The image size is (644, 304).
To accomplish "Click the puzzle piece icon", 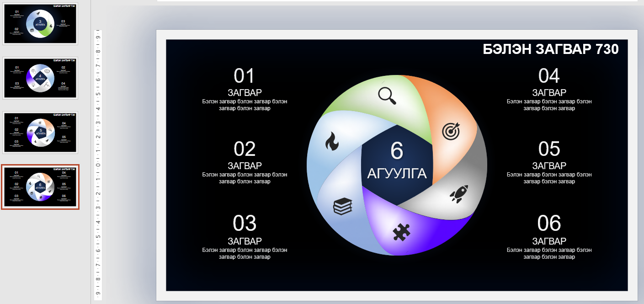I will pos(401,232).
